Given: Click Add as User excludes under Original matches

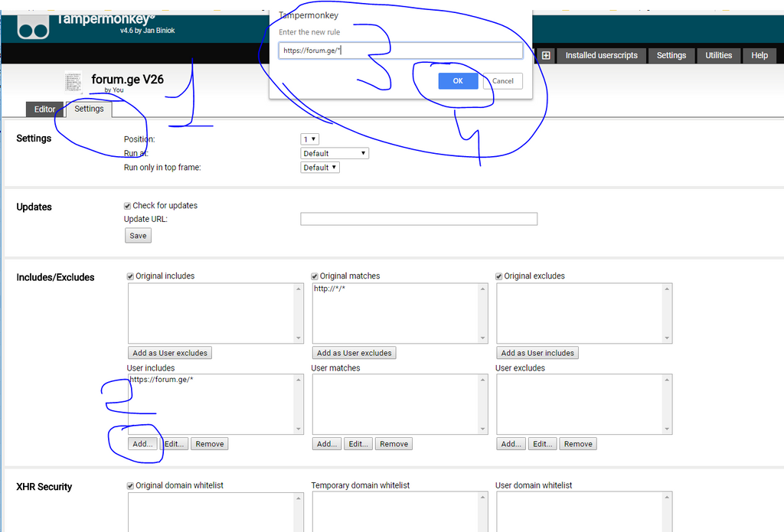Looking at the screenshot, I should [354, 353].
